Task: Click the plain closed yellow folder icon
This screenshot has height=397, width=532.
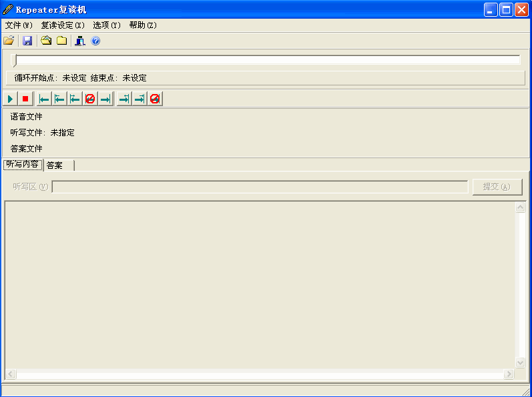Action: tap(62, 41)
